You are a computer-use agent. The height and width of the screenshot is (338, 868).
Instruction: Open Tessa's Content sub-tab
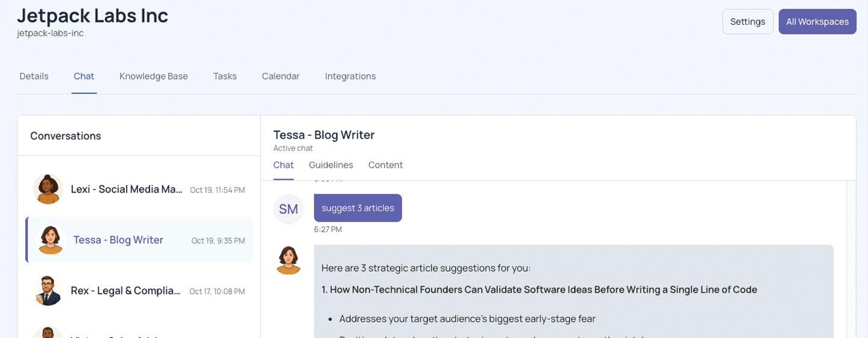pyautogui.click(x=385, y=165)
